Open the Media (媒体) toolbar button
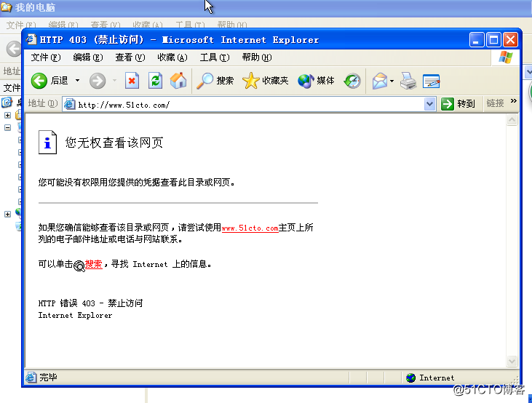Image resolution: width=532 pixels, height=403 pixels. point(316,81)
